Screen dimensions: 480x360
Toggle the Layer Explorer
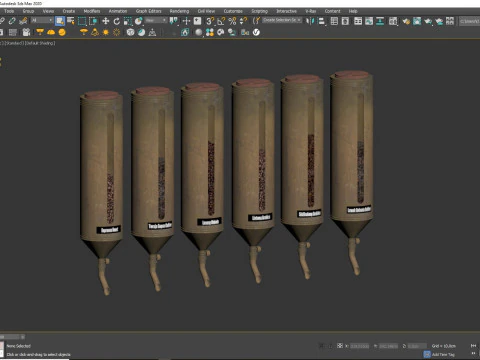click(345, 21)
